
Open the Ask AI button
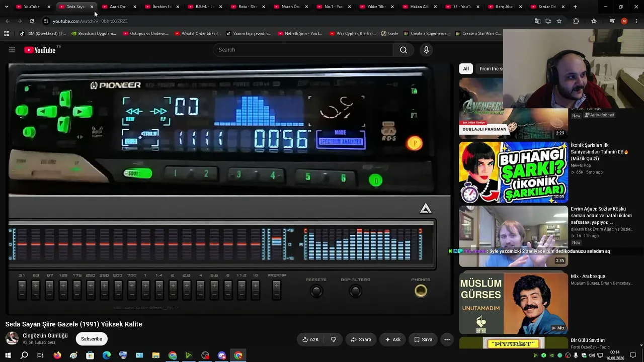point(392,339)
